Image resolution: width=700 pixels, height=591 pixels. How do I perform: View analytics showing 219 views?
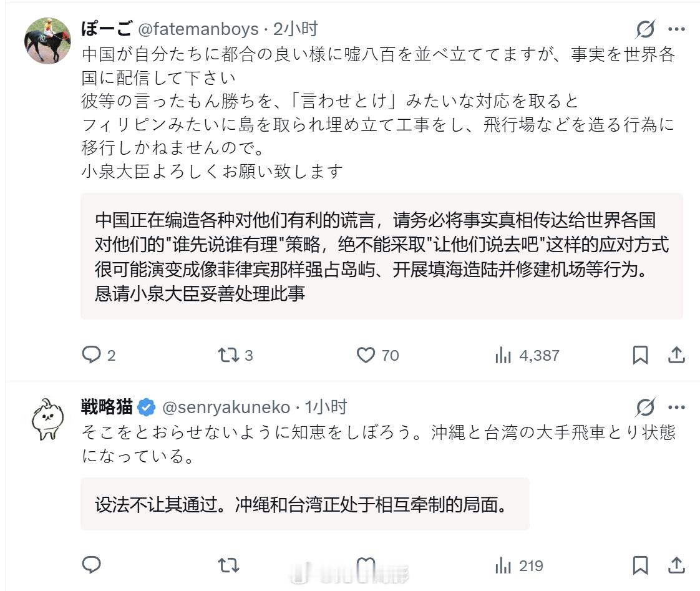click(x=503, y=565)
